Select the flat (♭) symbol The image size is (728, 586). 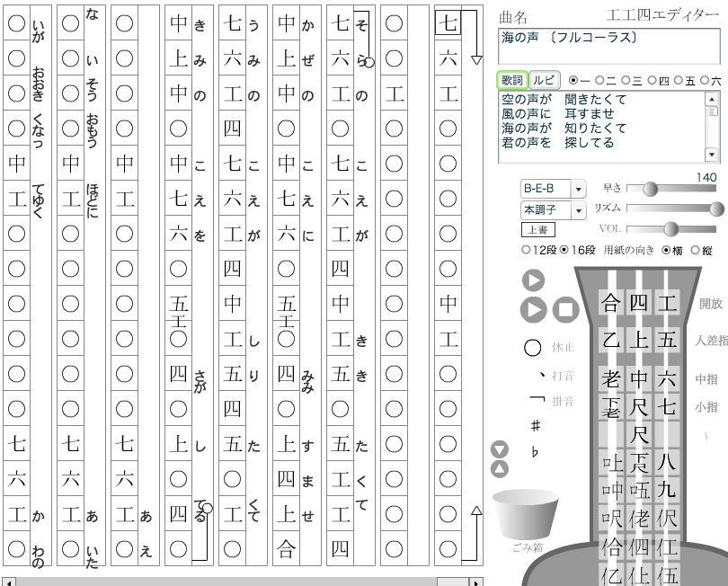[536, 452]
